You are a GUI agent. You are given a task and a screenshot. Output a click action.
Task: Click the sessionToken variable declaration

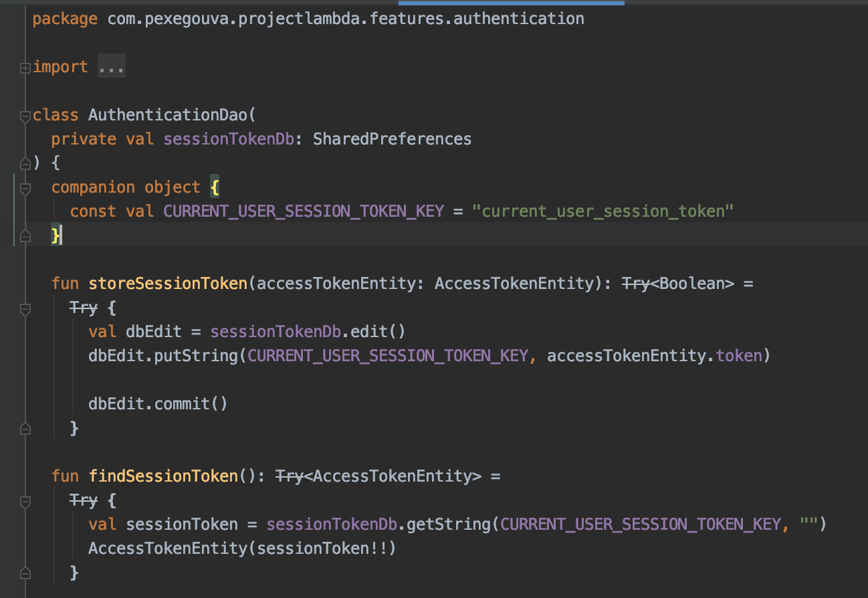[x=182, y=524]
